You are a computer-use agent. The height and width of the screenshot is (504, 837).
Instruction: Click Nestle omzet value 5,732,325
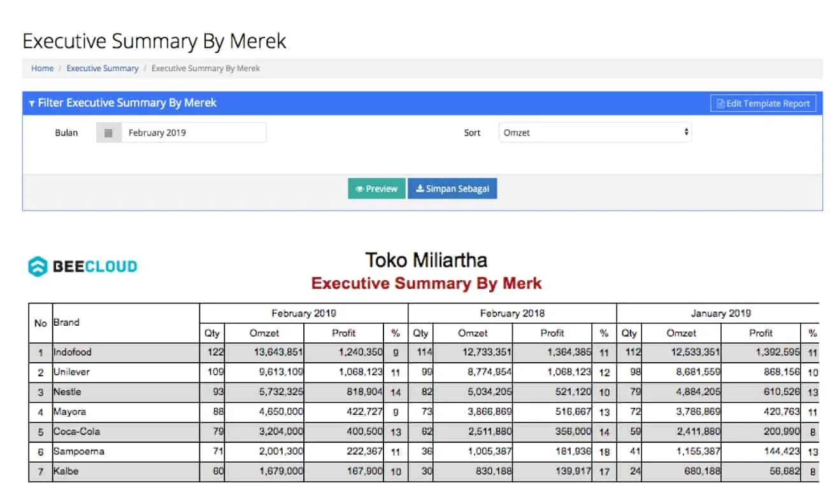coord(280,392)
